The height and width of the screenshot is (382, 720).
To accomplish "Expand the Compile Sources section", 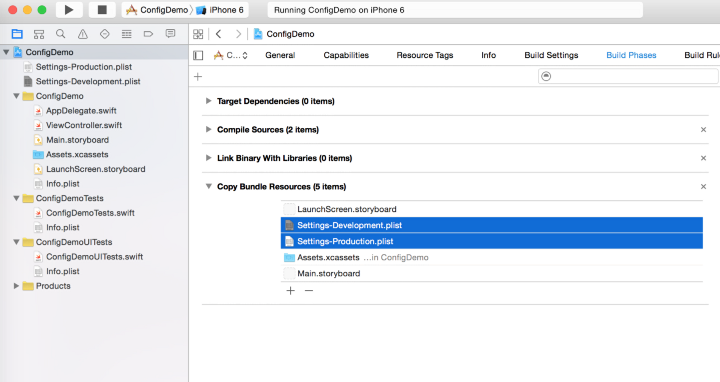I will pyautogui.click(x=208, y=129).
